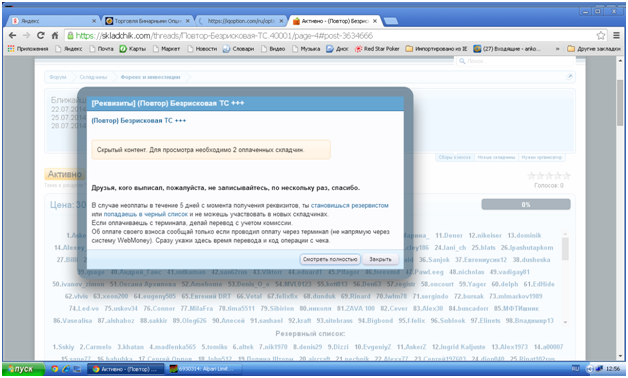Image resolution: width=628 pixels, height=378 pixels.
Task: Switch to the Alpari Limited taskbar window
Action: coord(205,369)
